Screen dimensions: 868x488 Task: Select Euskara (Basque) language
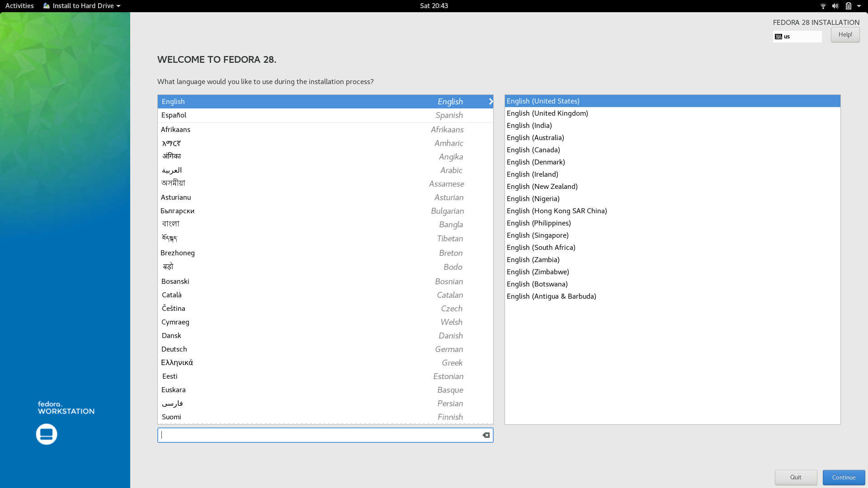tap(325, 390)
